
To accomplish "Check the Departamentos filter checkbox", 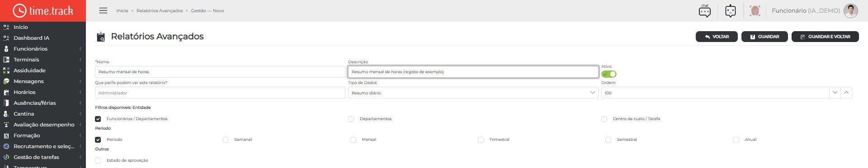I will [x=351, y=119].
